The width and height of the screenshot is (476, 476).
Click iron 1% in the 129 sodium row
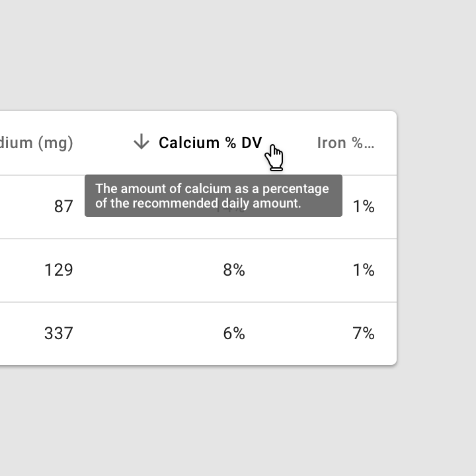(364, 270)
